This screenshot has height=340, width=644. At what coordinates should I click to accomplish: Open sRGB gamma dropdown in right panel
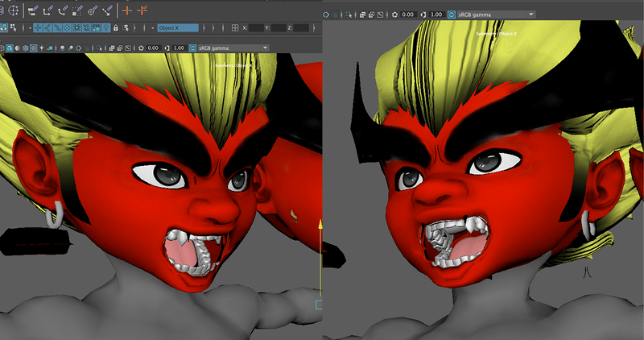pos(495,15)
